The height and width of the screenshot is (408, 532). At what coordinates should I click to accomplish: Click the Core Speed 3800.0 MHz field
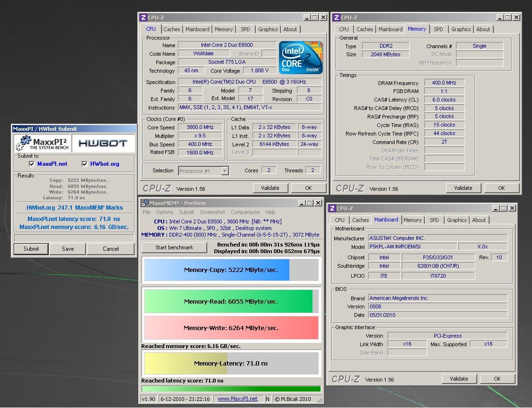pos(200,127)
